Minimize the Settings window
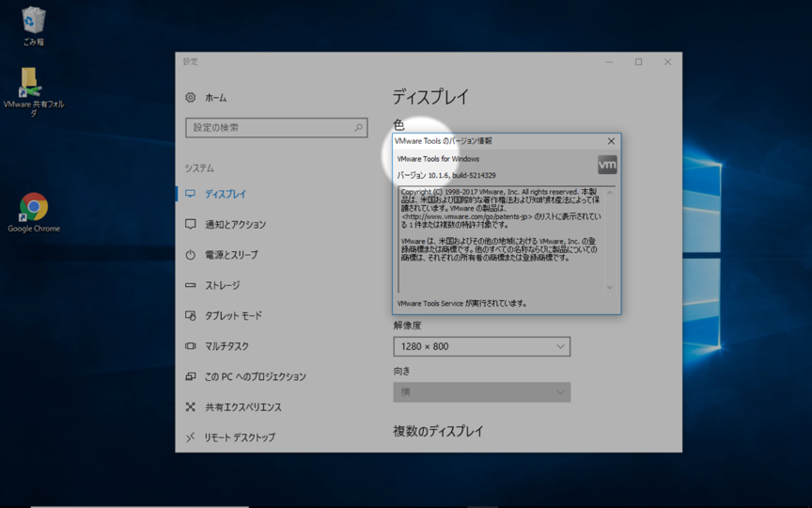 [x=610, y=62]
